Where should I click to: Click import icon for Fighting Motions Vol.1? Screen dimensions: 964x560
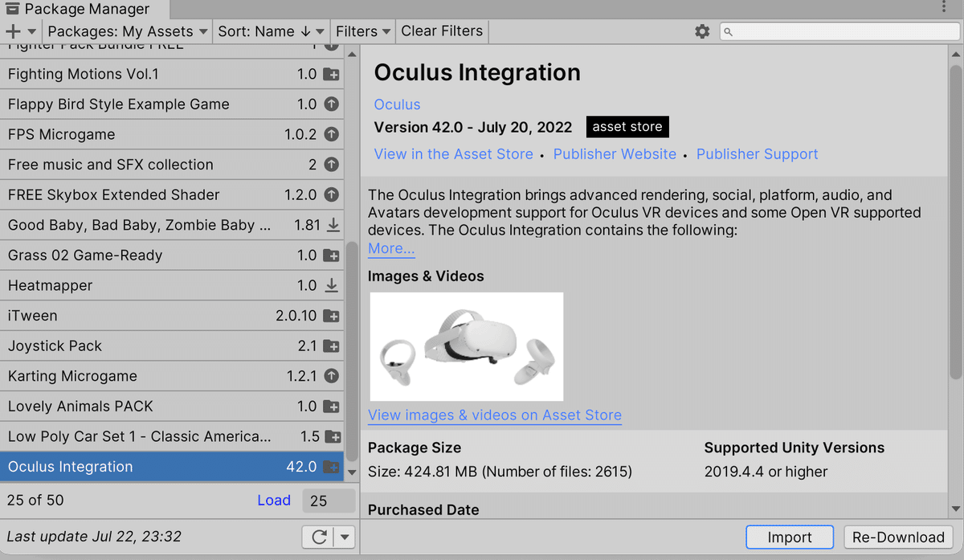331,74
